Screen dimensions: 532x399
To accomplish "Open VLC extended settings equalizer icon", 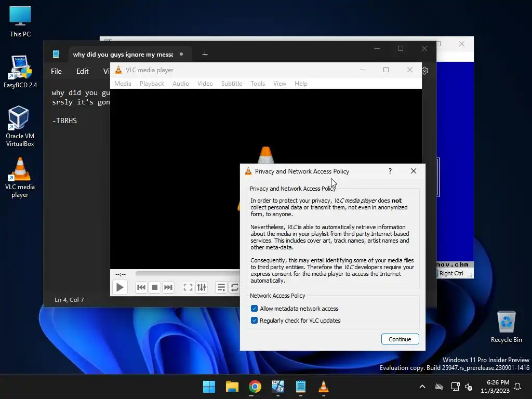I will tap(202, 287).
